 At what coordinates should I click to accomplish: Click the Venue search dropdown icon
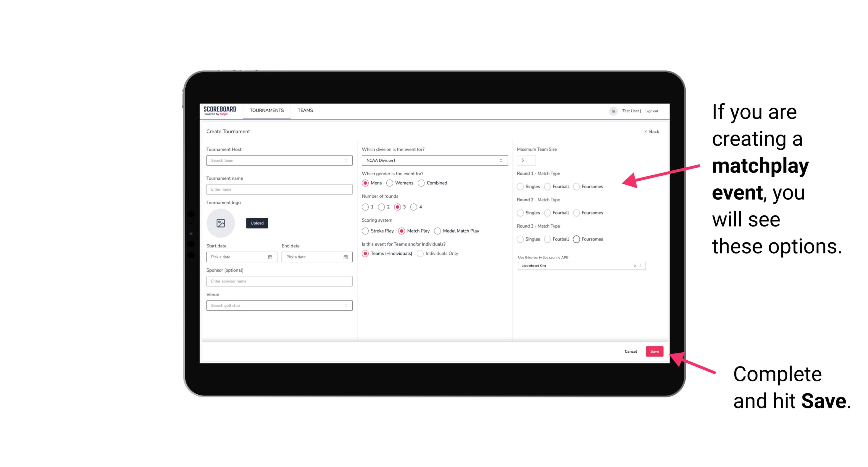[345, 305]
